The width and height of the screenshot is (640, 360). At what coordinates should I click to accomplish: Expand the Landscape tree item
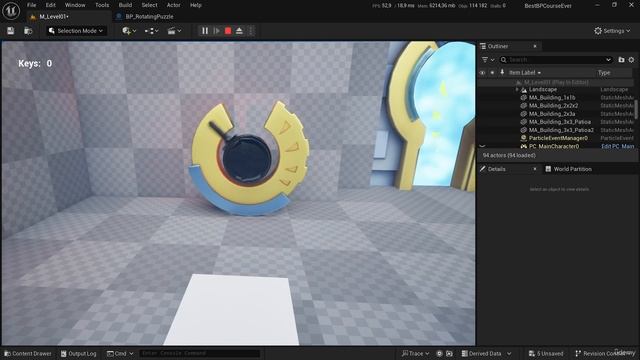(517, 89)
